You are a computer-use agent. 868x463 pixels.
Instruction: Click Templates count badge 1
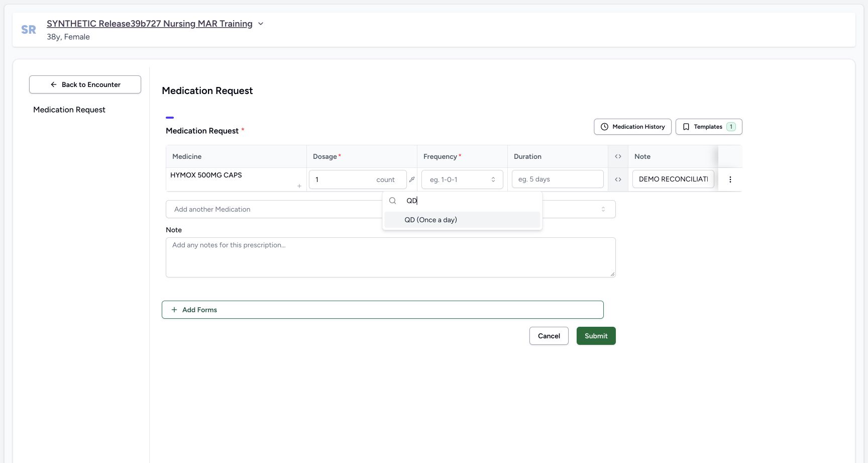pos(731,127)
